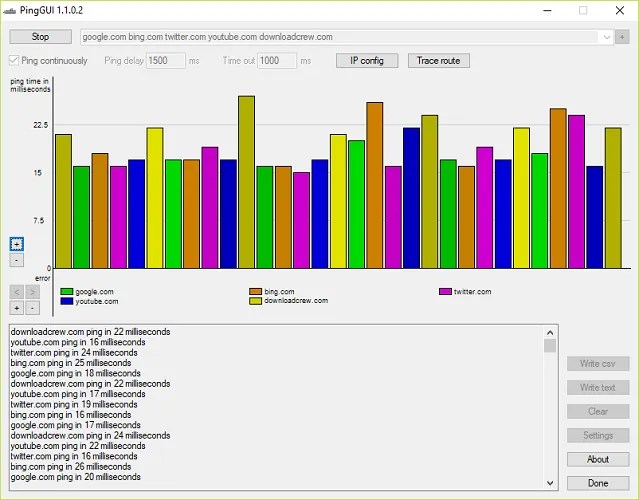Click the log scrollbar thumb
The width and height of the screenshot is (639, 500).
point(550,346)
